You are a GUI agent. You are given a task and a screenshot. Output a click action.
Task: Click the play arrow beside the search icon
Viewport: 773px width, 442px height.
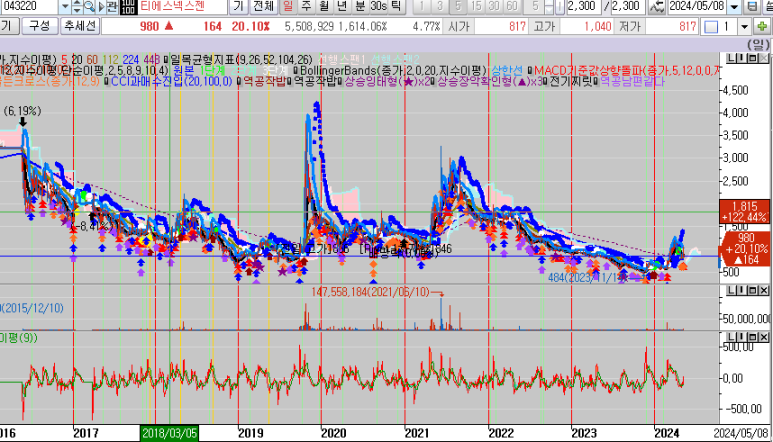click(102, 6)
